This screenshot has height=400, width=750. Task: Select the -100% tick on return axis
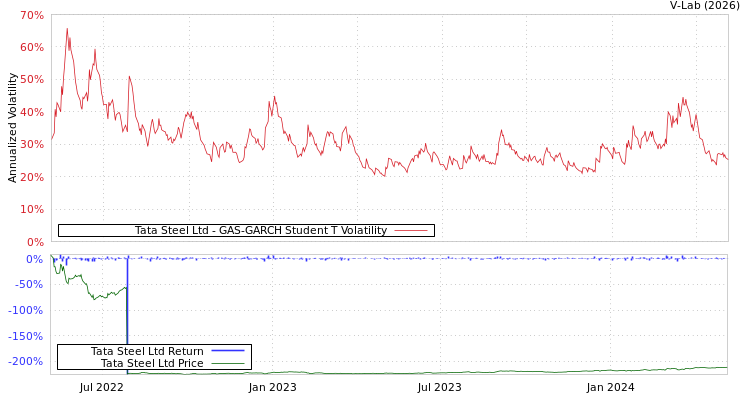pos(24,311)
